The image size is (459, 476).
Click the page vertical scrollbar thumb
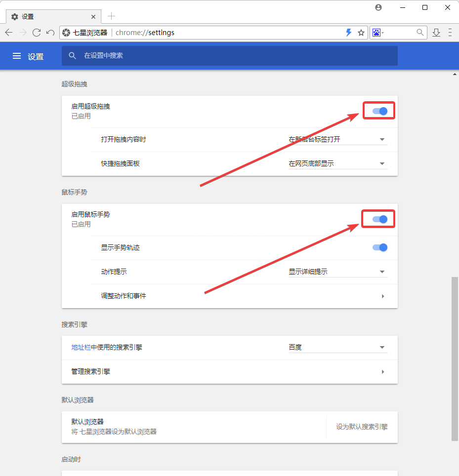pos(455,358)
